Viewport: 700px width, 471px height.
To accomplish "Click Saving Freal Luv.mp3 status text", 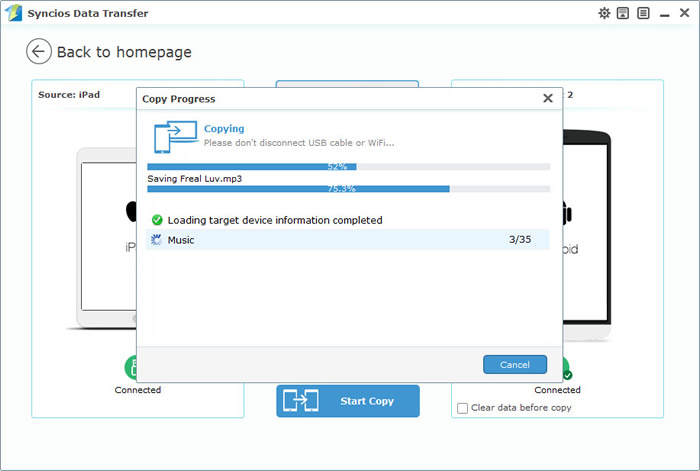I will pos(195,179).
